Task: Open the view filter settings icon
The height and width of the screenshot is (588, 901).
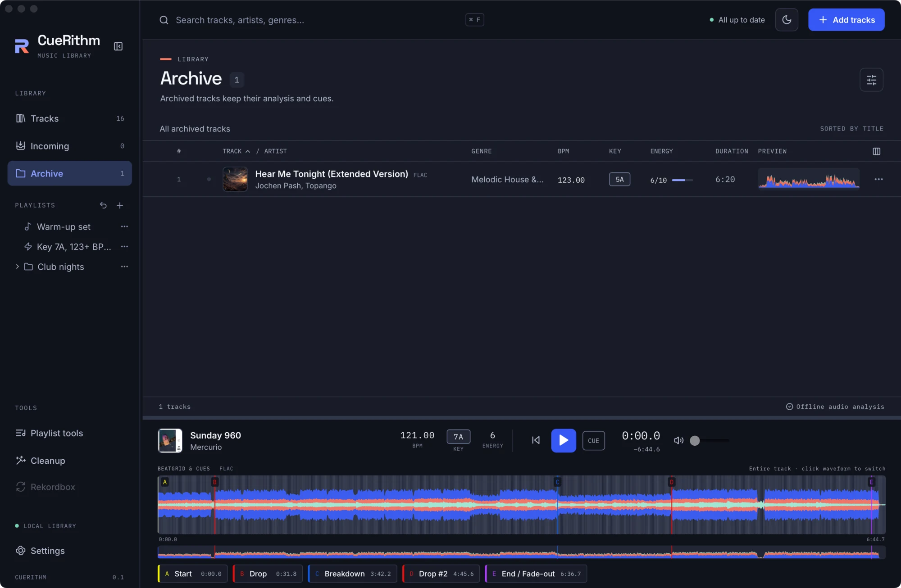Action: pyautogui.click(x=871, y=80)
